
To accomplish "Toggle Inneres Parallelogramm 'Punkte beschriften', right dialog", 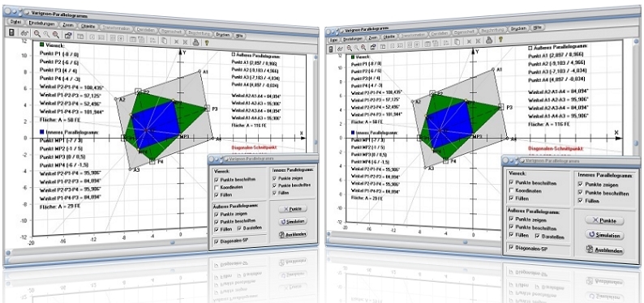I will pos(581,193).
